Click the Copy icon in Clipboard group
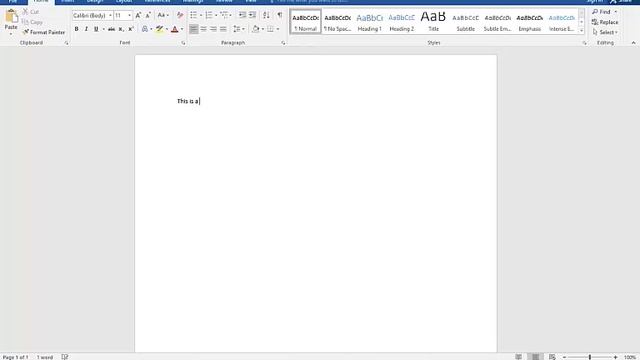This screenshot has height=360, width=640. 25,22
